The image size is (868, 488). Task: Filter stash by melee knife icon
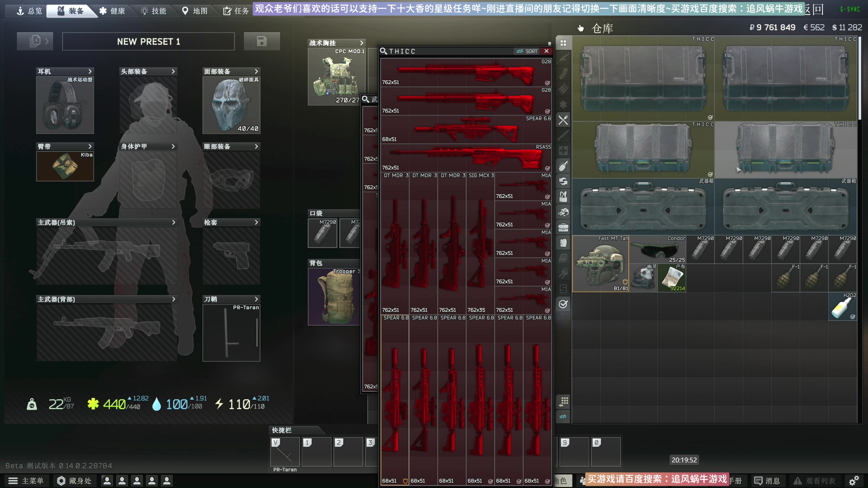coord(563,135)
